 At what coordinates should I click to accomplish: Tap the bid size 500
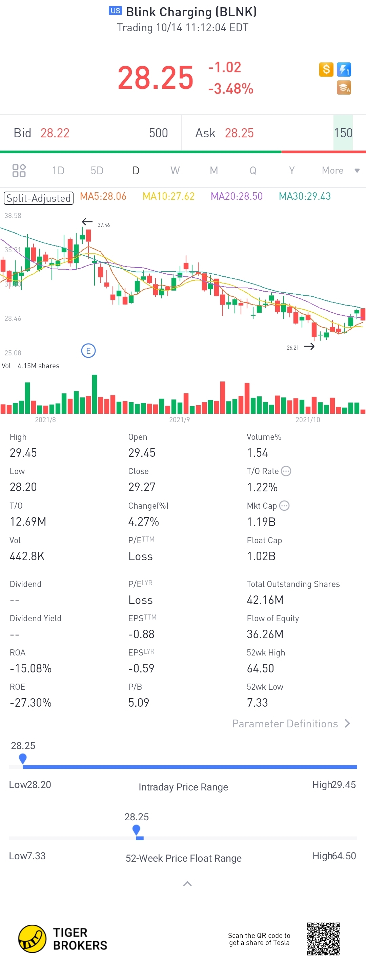(159, 133)
